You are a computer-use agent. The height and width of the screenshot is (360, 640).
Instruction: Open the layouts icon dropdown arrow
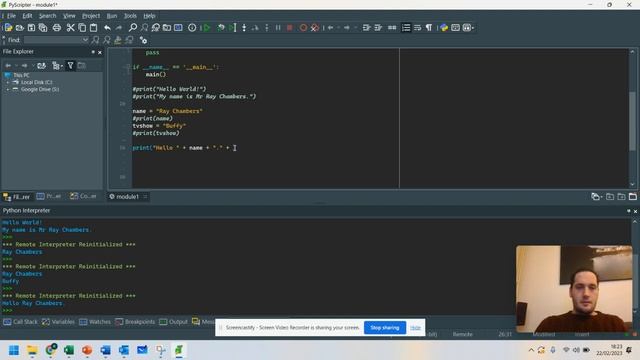[x=473, y=28]
